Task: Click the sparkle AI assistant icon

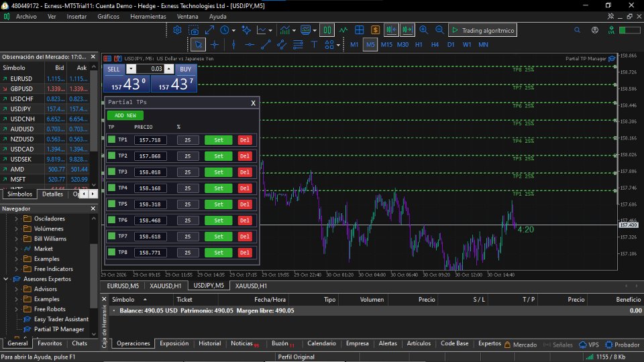Action: pos(246,30)
